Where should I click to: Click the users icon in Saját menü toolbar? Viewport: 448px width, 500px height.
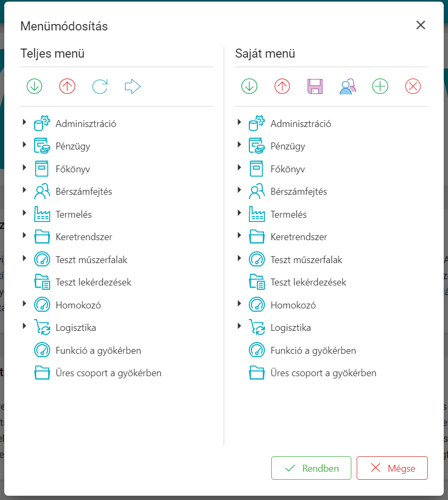[348, 86]
